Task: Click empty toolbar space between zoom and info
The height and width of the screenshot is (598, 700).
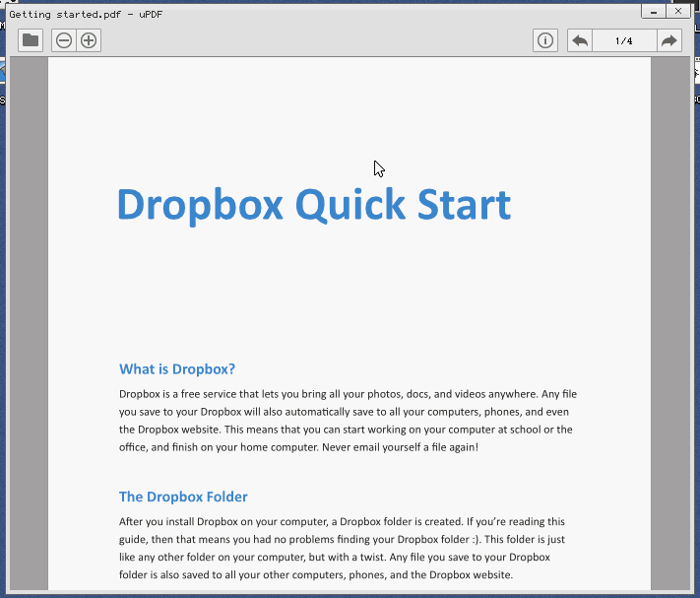Action: [315, 40]
